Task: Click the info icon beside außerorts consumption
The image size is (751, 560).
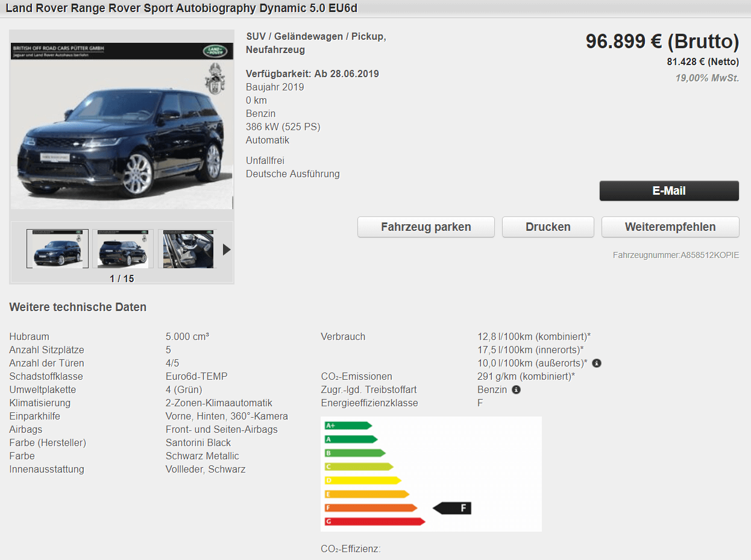Action: point(597,363)
